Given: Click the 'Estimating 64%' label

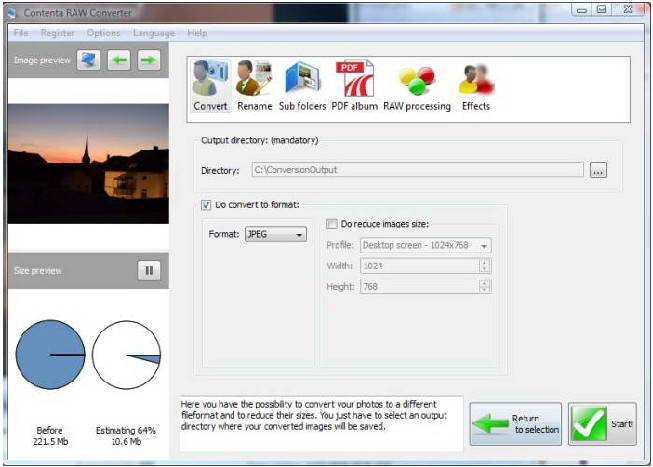Looking at the screenshot, I should pyautogui.click(x=126, y=430).
